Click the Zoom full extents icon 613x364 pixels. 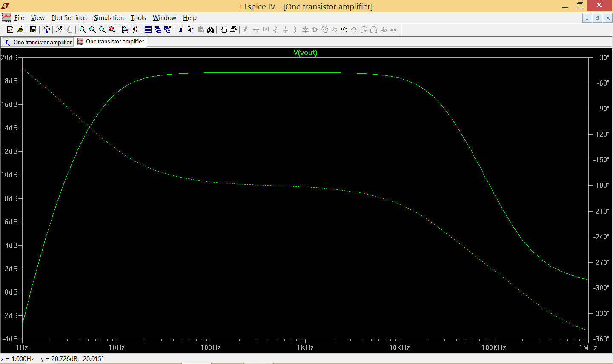112,29
